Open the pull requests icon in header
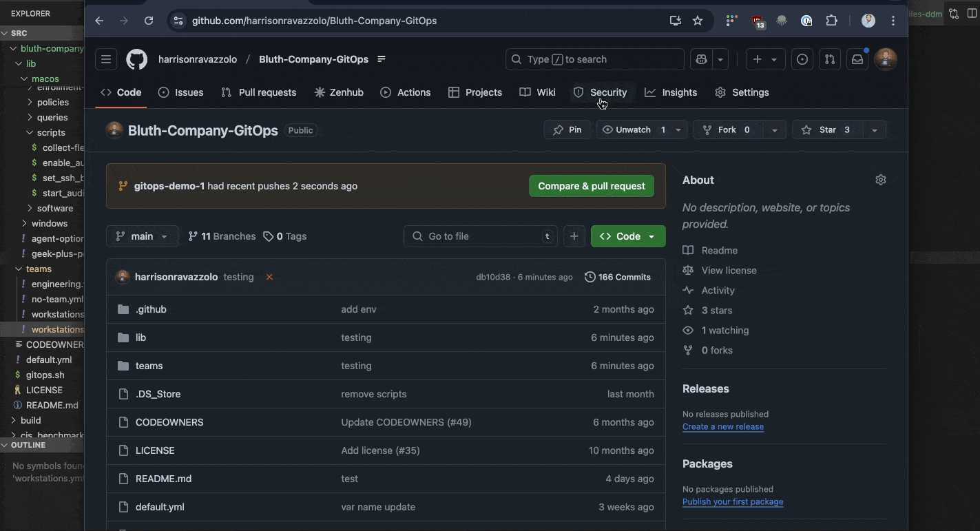Screen dimensions: 980x531 click(830, 59)
